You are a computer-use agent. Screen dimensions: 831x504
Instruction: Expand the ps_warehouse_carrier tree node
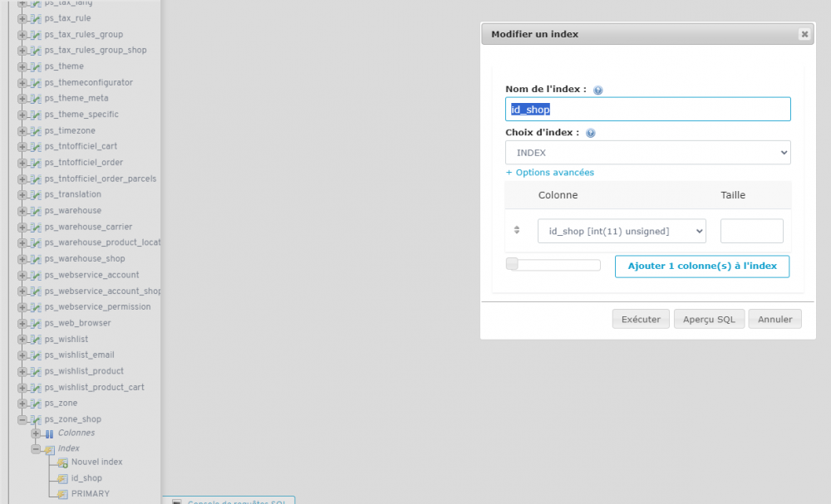pos(22,228)
